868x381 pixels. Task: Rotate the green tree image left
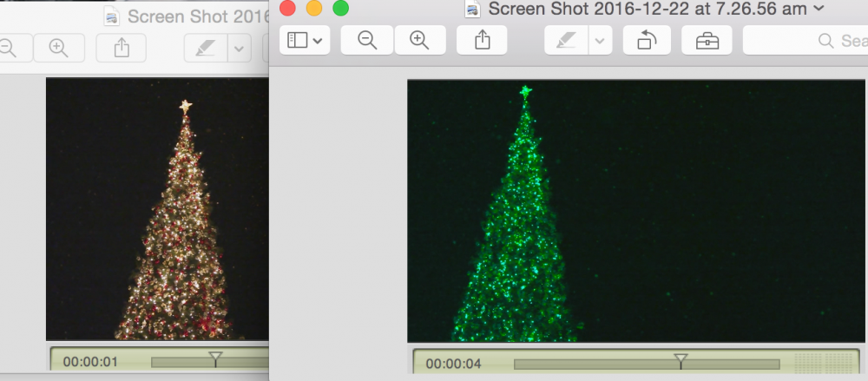[647, 40]
